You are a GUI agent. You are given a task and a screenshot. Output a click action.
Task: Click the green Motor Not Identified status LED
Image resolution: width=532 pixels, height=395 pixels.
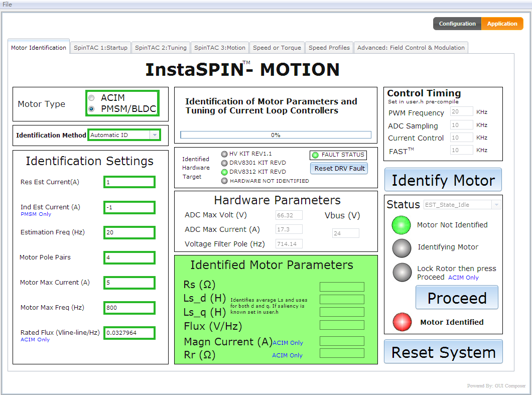(x=401, y=225)
